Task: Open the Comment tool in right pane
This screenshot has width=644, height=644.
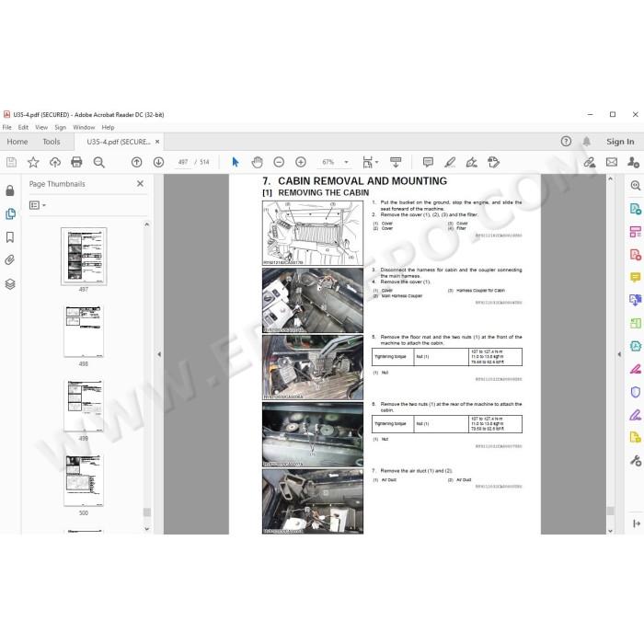Action: pyautogui.click(x=636, y=278)
